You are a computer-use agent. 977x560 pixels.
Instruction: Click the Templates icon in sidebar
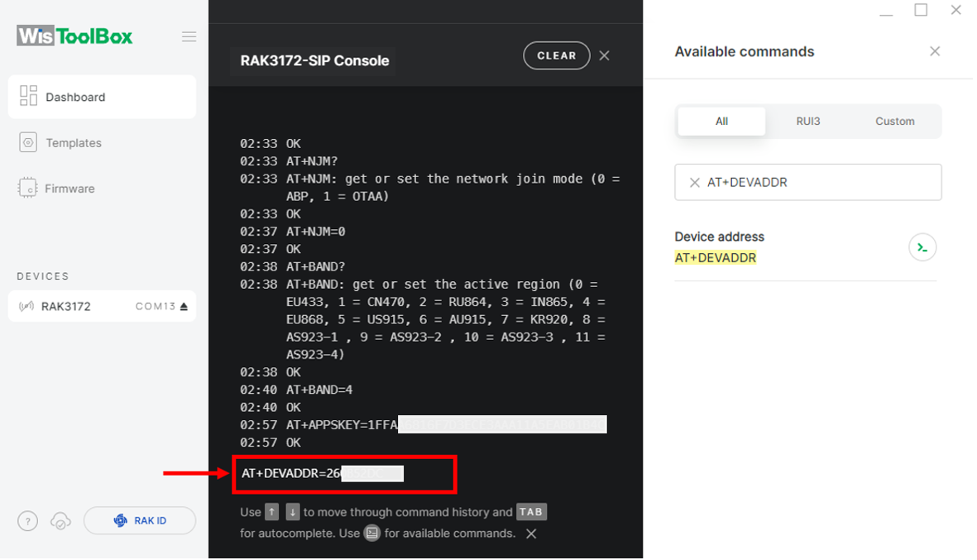tap(28, 142)
